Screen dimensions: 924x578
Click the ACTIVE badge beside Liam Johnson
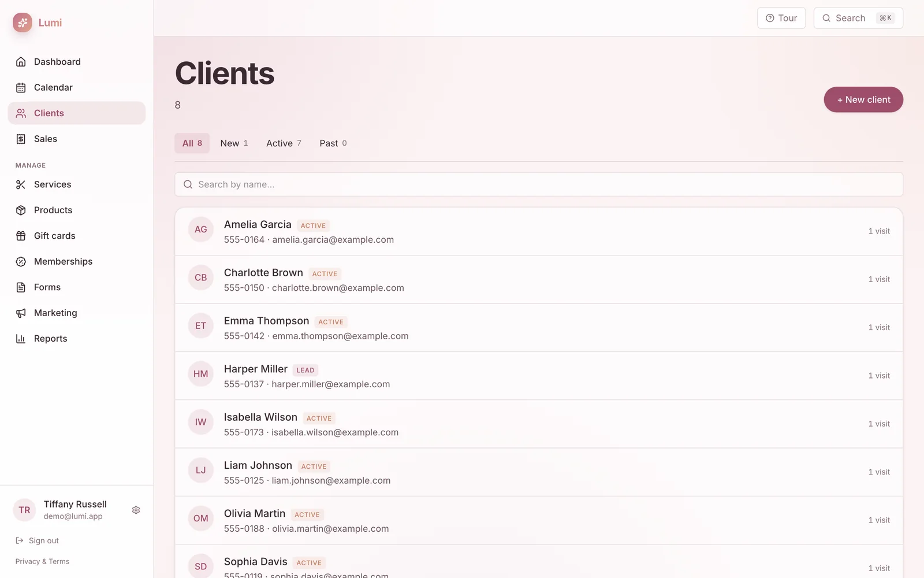click(x=314, y=466)
